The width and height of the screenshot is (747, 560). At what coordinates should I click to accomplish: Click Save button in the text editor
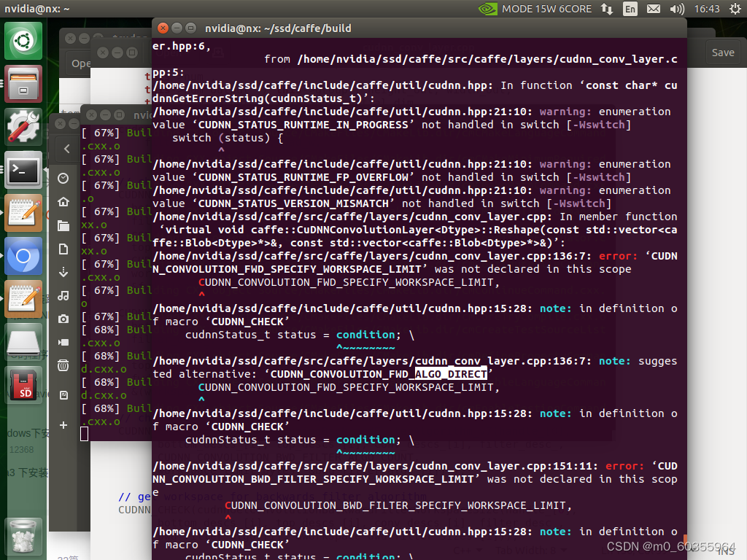(x=723, y=52)
